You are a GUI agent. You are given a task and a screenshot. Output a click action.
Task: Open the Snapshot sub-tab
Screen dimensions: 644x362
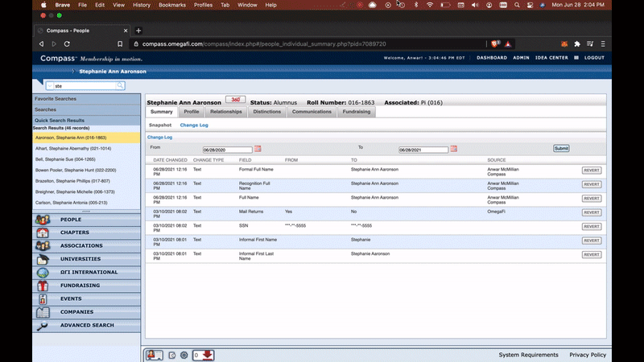coord(160,125)
